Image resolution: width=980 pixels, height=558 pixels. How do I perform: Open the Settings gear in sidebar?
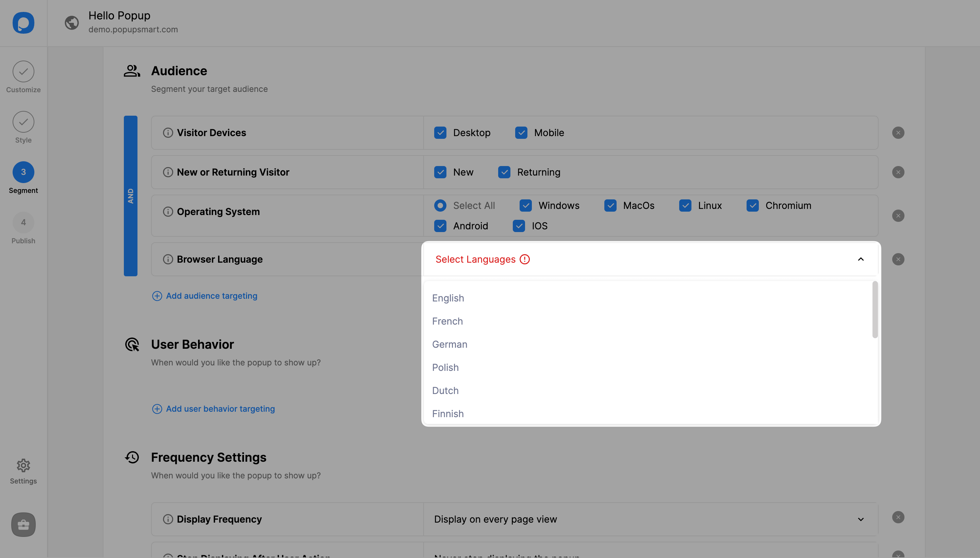click(23, 465)
